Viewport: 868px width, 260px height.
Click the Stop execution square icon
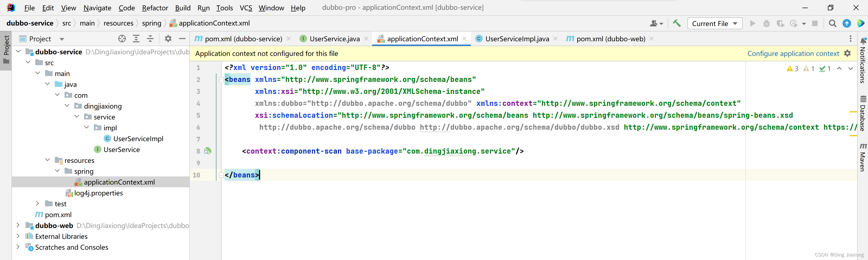815,23
